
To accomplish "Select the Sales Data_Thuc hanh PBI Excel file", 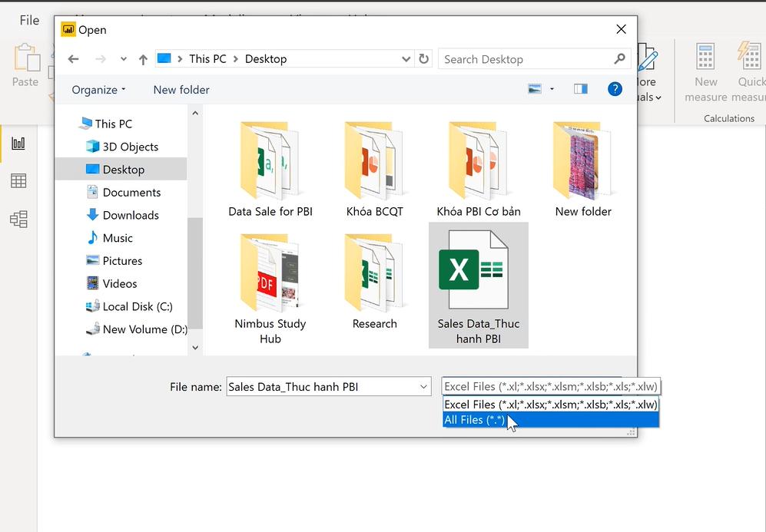I will click(x=478, y=284).
